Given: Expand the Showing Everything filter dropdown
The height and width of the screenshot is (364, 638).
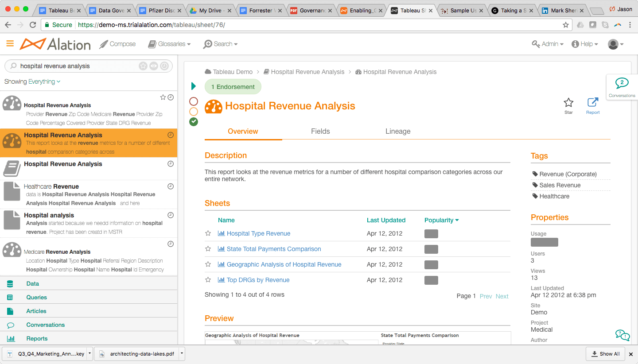Looking at the screenshot, I should 32,81.
